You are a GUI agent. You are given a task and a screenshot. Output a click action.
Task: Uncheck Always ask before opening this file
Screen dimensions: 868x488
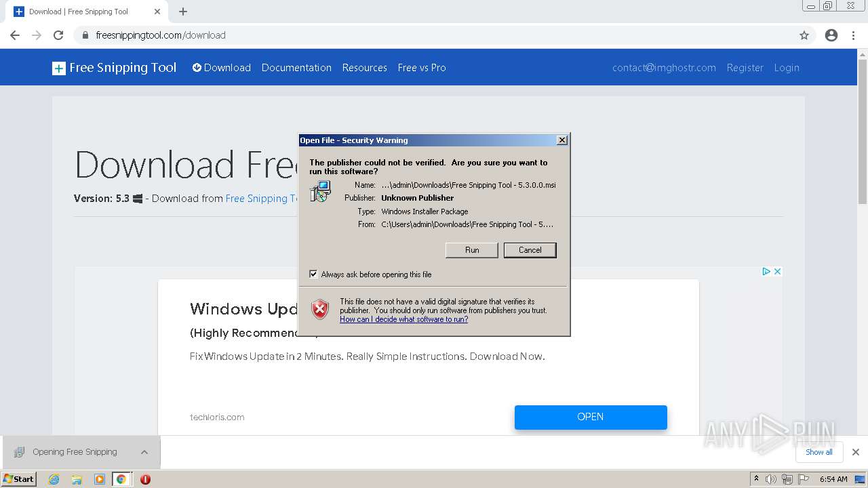click(x=313, y=274)
